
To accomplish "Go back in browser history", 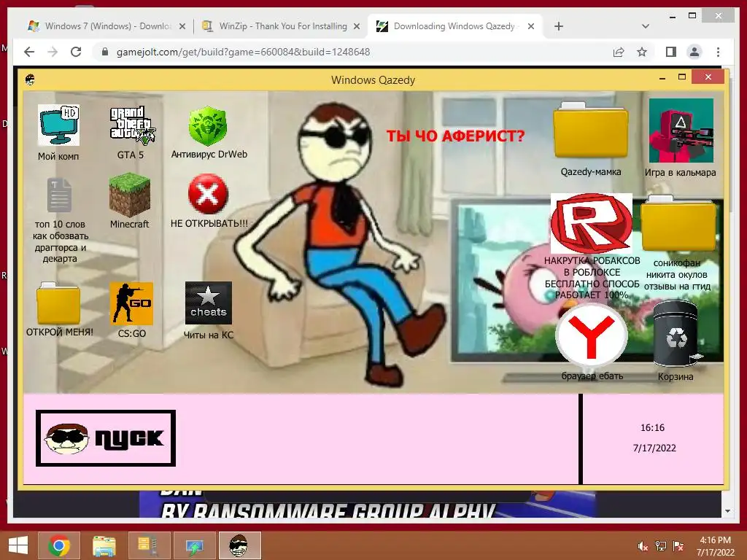I will (29, 52).
